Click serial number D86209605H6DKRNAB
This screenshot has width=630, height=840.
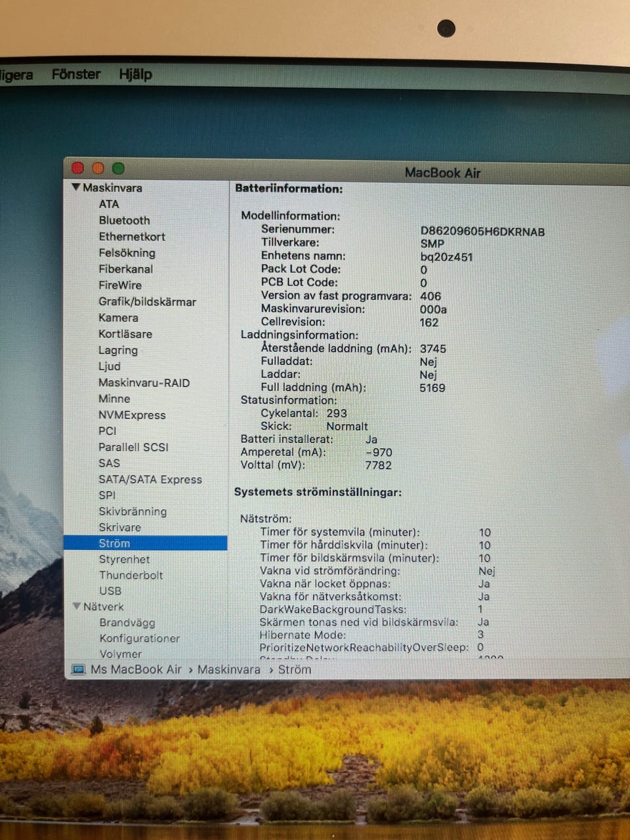coord(482,231)
